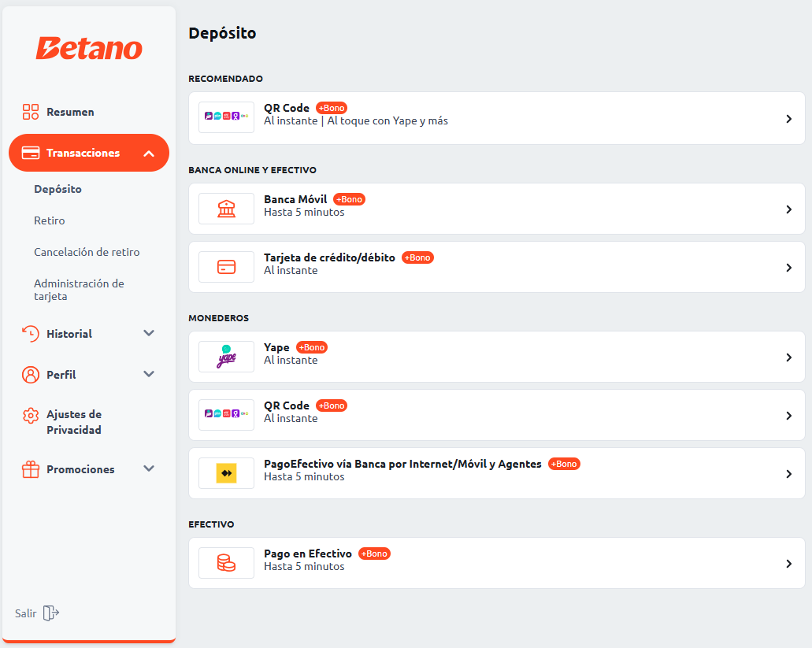Click the Resumen grid icon
Viewport: 812px width, 648px height.
(31, 112)
